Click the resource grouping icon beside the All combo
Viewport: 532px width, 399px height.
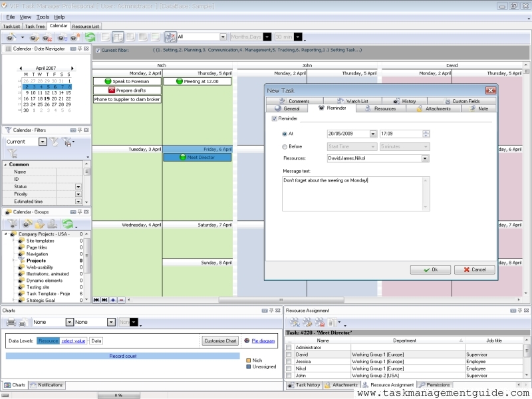tap(170, 37)
